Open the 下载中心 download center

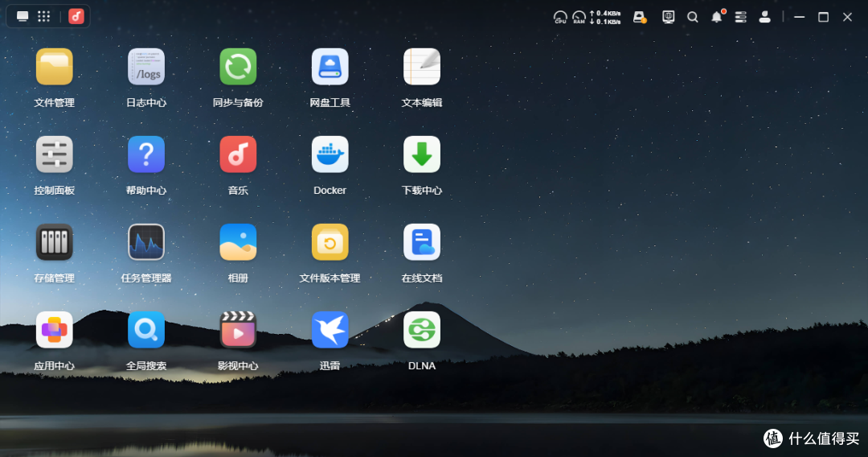[422, 154]
